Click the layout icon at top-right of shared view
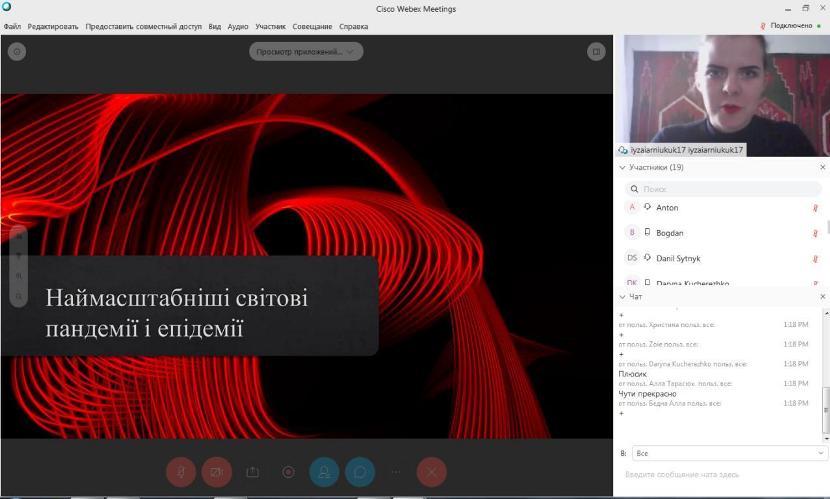This screenshot has height=499, width=830. (596, 51)
